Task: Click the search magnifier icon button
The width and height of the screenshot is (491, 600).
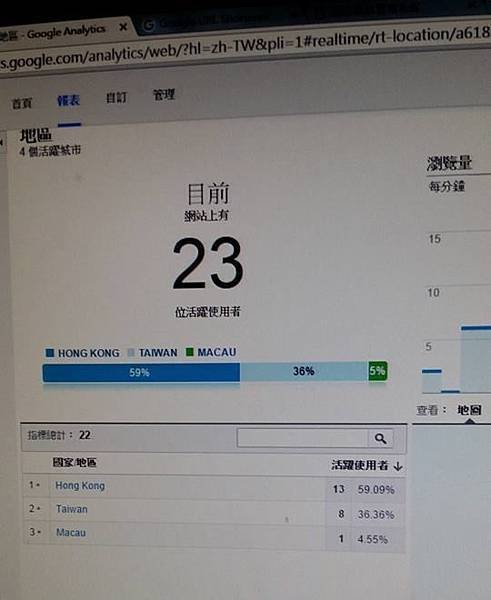Action: [x=380, y=439]
